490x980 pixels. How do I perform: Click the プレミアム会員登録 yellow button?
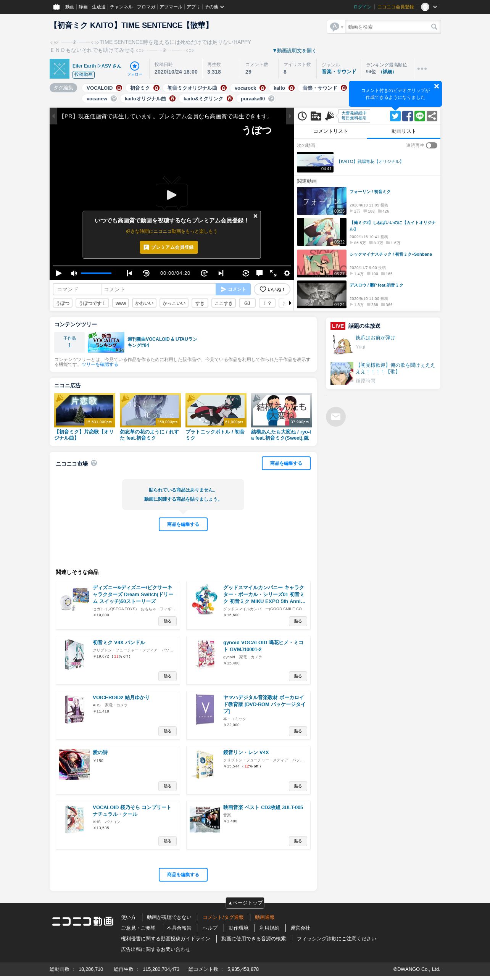coord(169,247)
